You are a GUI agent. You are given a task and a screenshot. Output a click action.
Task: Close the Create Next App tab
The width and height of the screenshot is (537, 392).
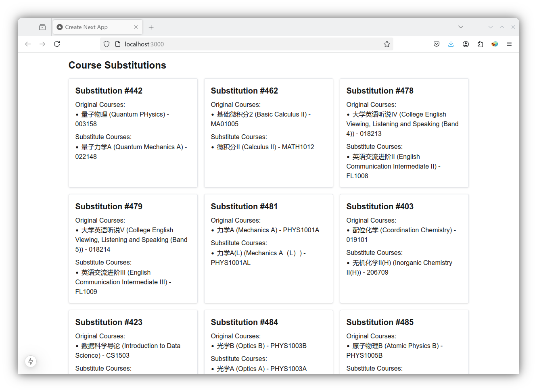(x=136, y=27)
